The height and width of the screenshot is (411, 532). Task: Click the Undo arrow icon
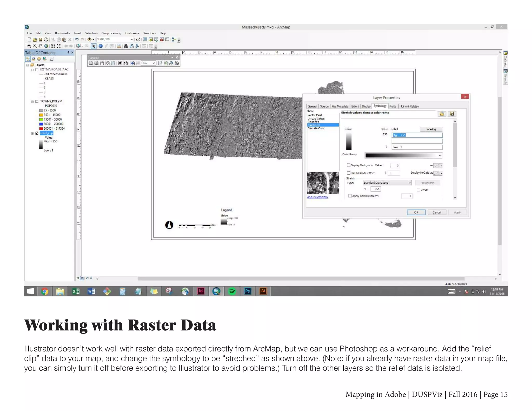point(77,39)
